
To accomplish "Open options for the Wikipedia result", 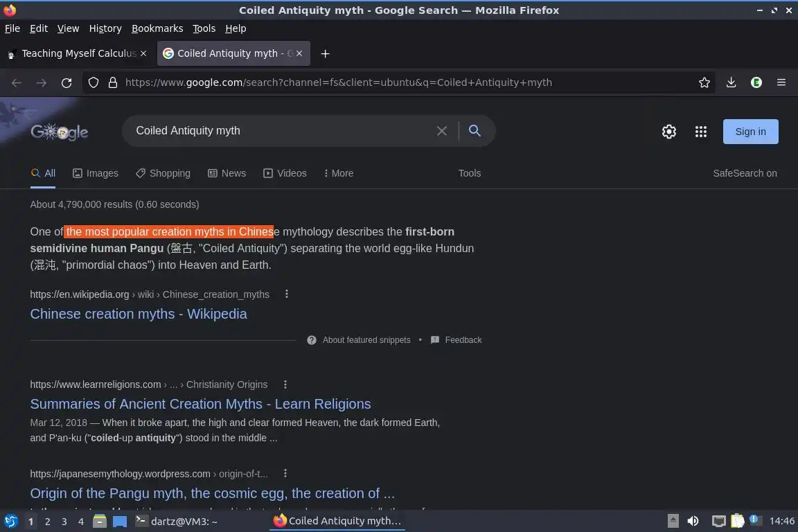I will point(287,294).
